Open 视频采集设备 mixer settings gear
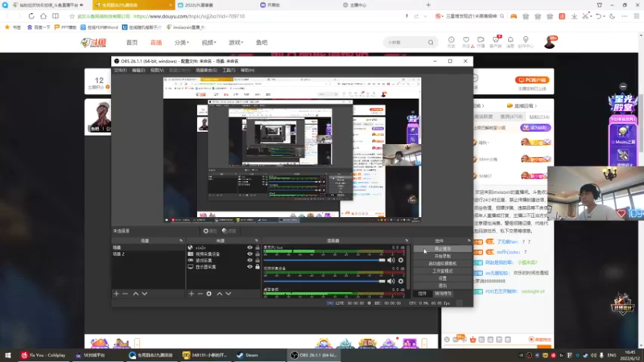The height and width of the screenshot is (362, 644). tap(401, 281)
